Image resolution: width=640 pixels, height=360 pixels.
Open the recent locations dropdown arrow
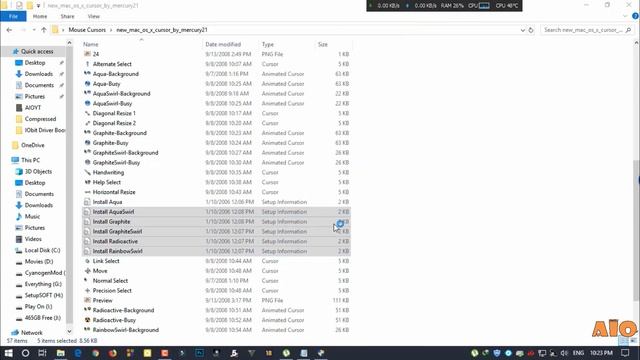(x=33, y=30)
